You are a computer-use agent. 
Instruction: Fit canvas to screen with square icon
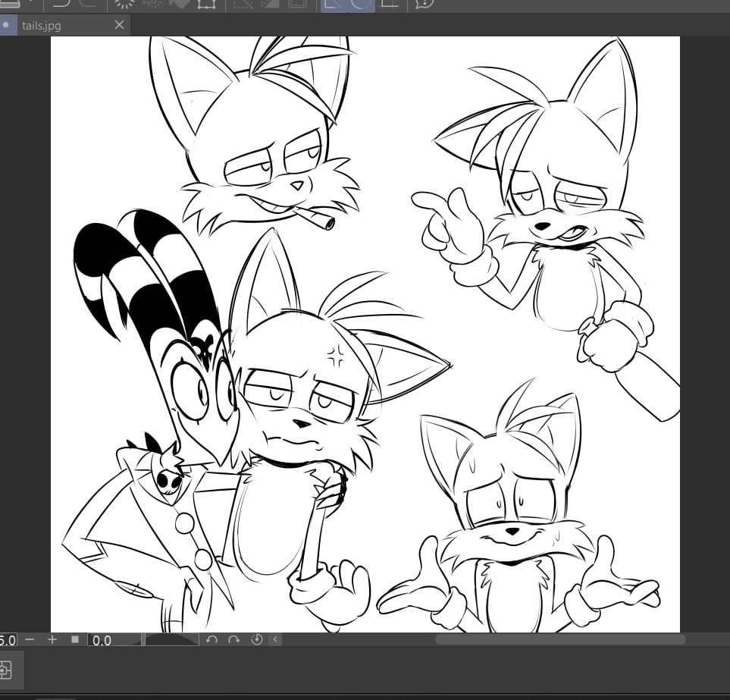(75, 639)
